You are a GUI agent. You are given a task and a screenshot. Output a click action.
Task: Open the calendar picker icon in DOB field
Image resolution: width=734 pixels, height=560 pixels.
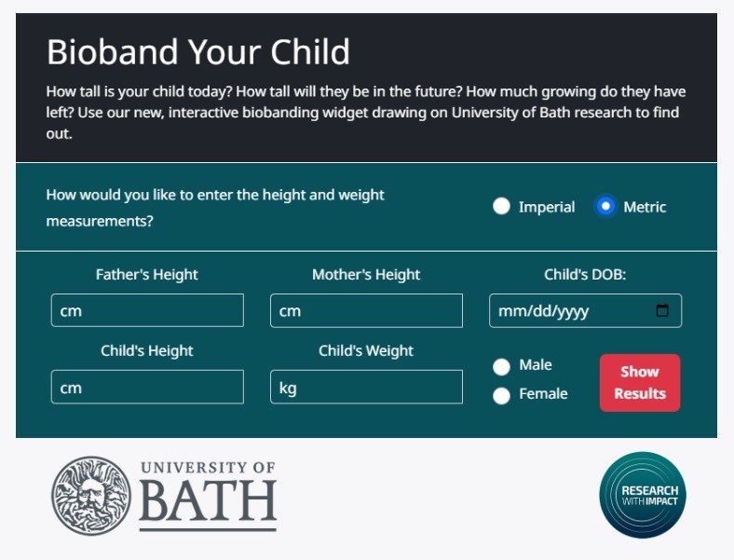pyautogui.click(x=662, y=311)
